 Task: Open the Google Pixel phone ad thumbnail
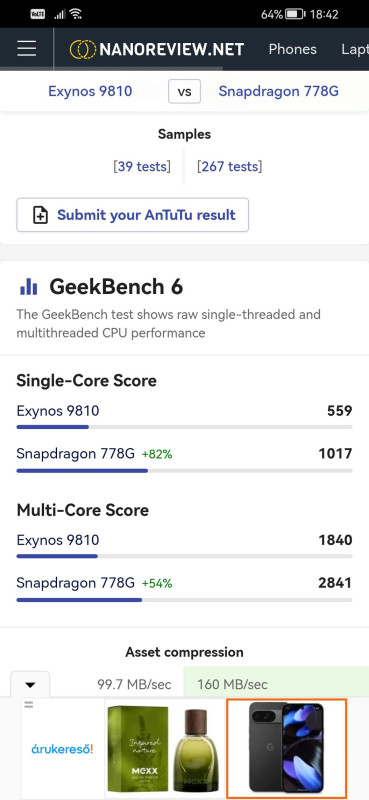click(286, 748)
